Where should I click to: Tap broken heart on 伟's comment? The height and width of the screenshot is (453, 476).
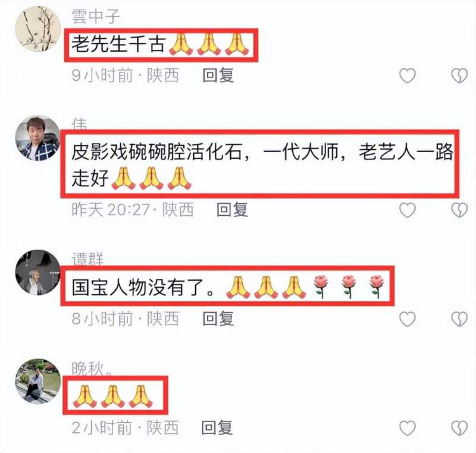pos(459,210)
